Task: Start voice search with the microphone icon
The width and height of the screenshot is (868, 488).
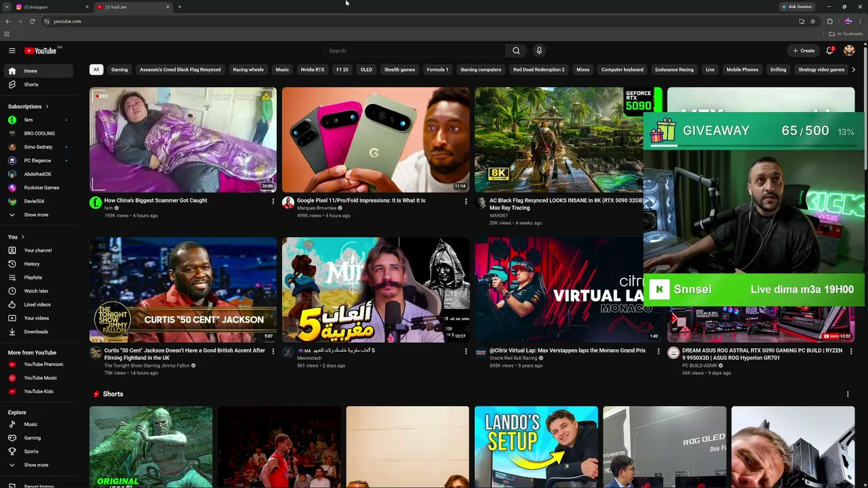Action: (539, 51)
